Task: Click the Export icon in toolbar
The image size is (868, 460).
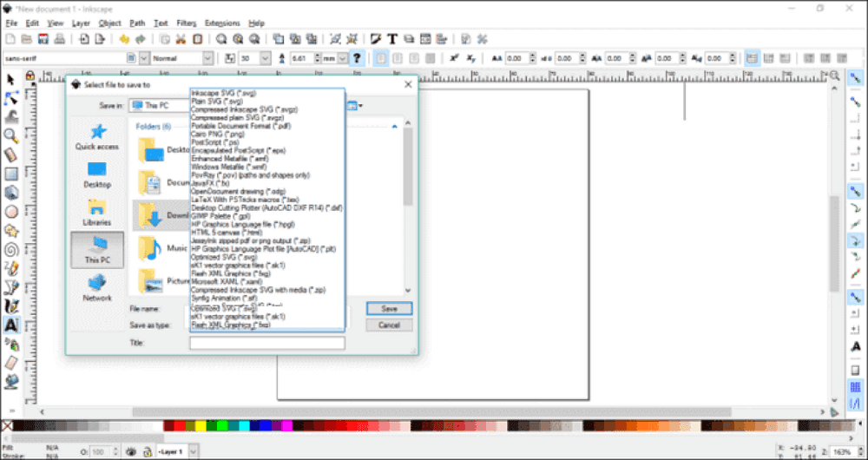Action: [x=100, y=39]
